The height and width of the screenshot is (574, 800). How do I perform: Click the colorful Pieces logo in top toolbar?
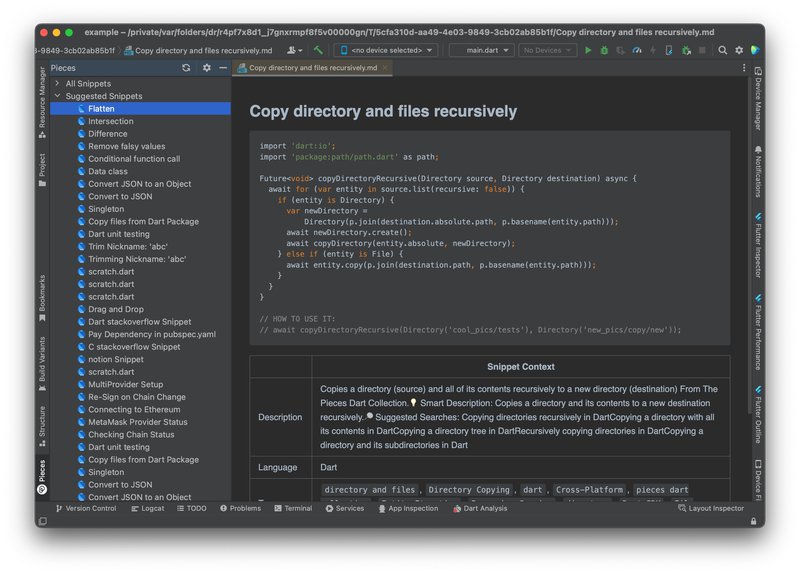[x=755, y=50]
